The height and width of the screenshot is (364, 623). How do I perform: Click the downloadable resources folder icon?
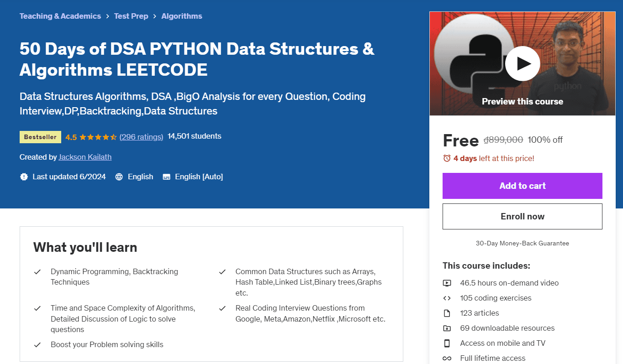447,328
